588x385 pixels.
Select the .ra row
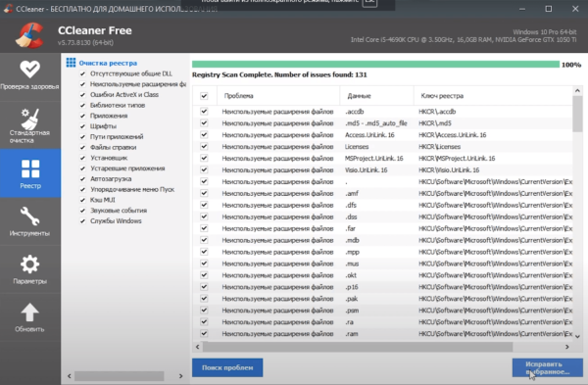point(382,322)
